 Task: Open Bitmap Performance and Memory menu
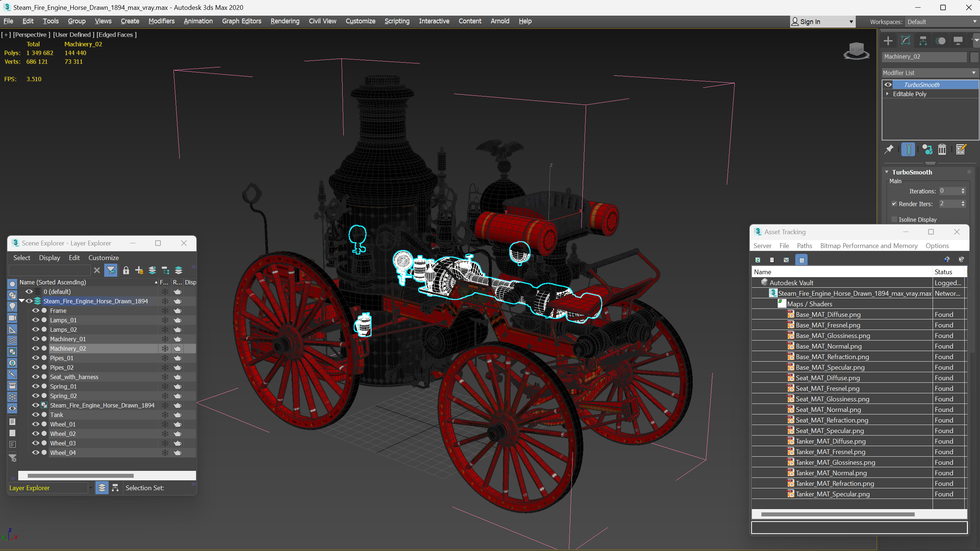pos(868,246)
